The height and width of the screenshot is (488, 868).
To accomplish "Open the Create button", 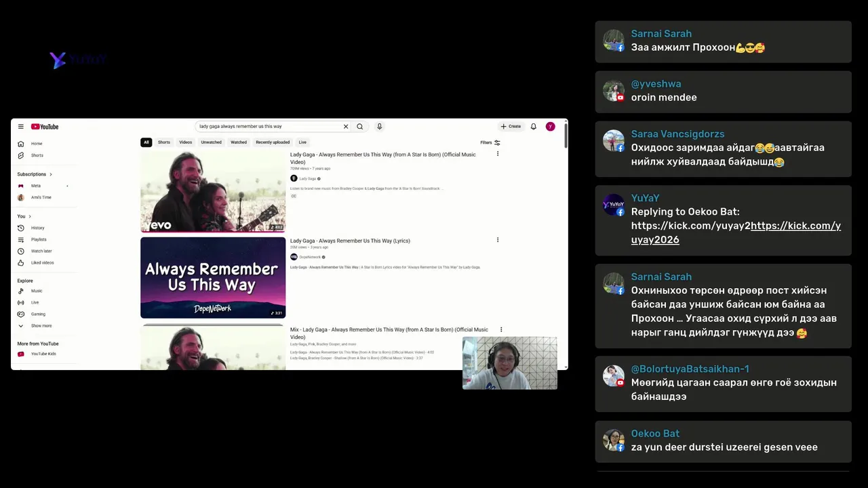I will coord(511,127).
